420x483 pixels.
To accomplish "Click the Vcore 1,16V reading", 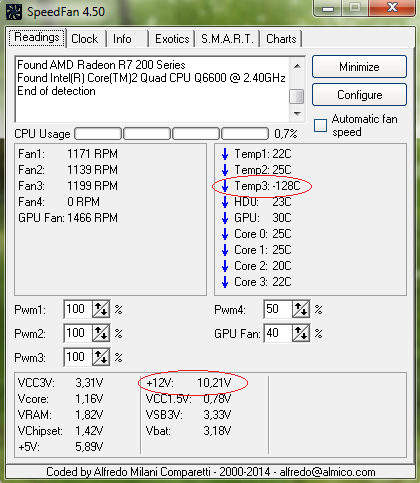I will tap(60, 399).
